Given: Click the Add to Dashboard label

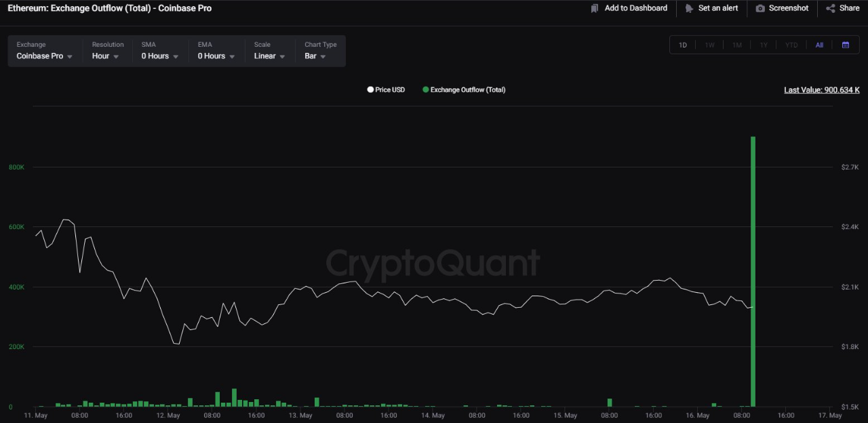Looking at the screenshot, I should (x=635, y=8).
